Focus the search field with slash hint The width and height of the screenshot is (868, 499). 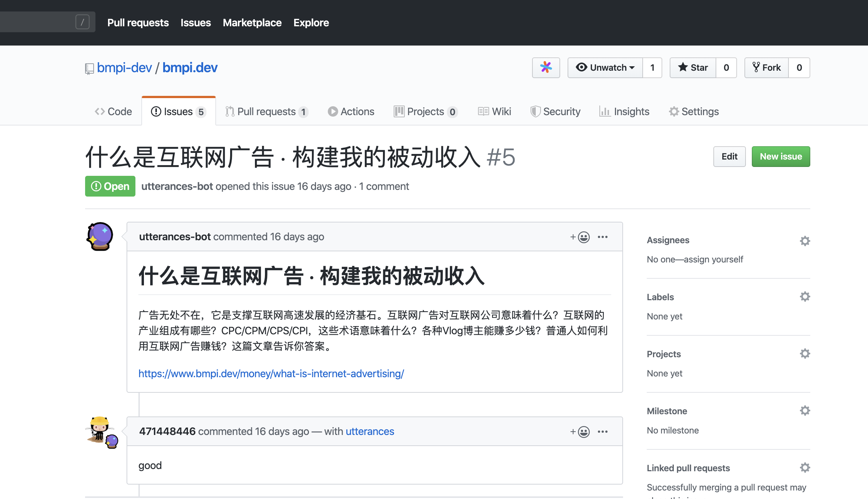[x=41, y=22]
